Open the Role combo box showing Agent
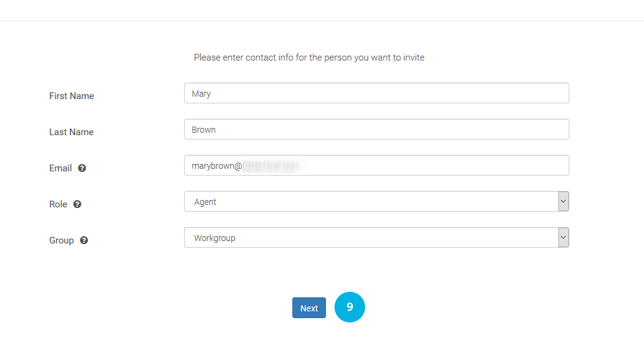This screenshot has width=644, height=353. pyautogui.click(x=377, y=201)
